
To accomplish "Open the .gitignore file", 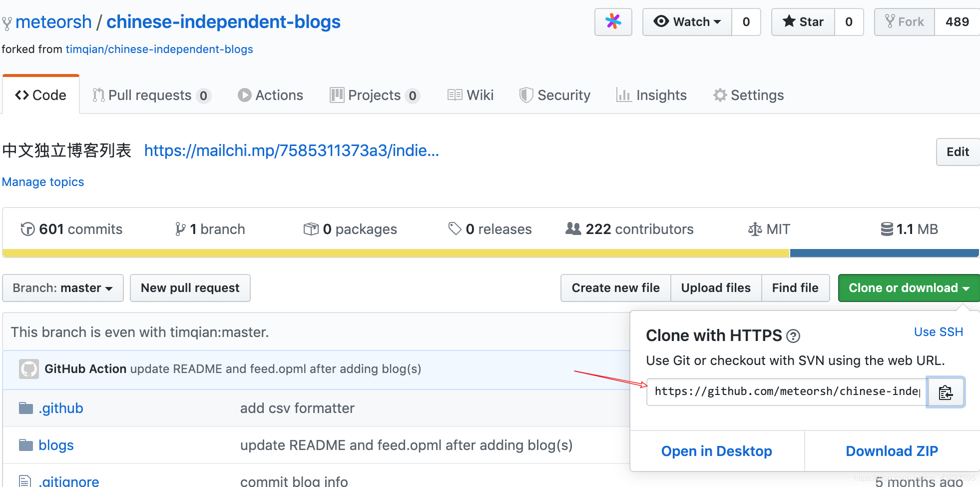I will [x=69, y=481].
